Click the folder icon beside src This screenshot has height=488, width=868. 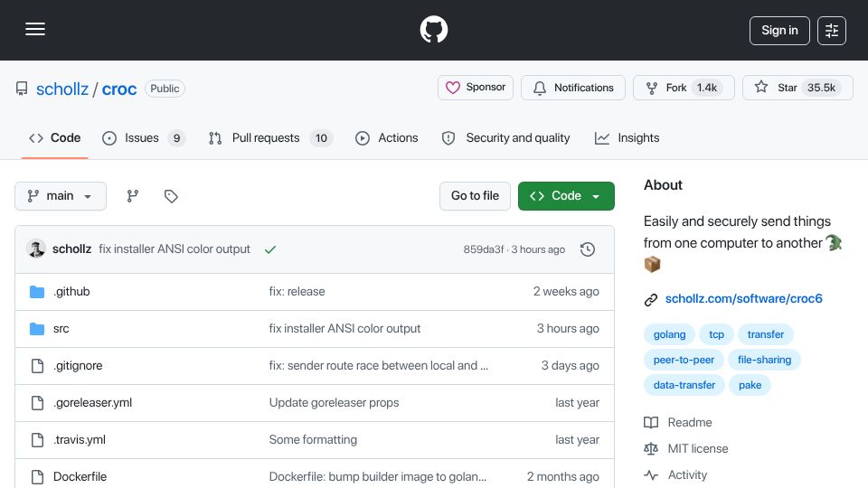(37, 329)
